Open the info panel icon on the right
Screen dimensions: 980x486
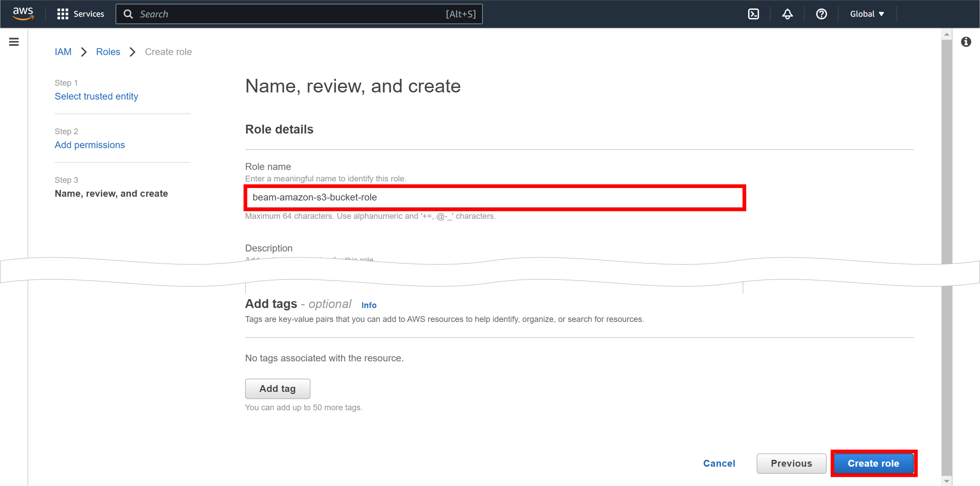click(x=966, y=42)
